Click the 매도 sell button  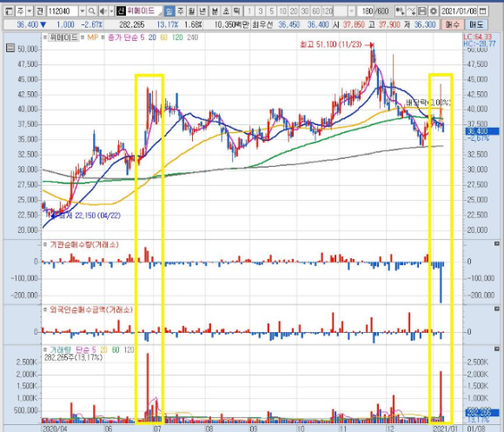coord(476,24)
